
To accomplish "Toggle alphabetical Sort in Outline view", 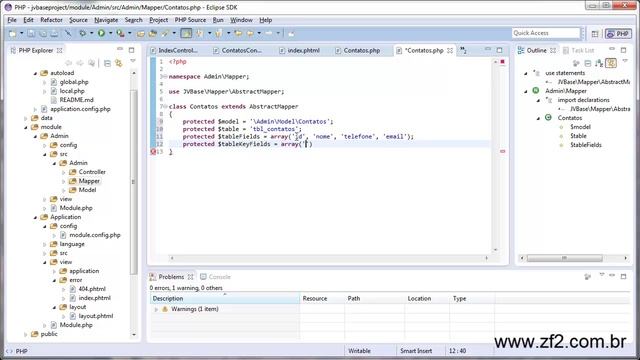I will click(x=599, y=63).
